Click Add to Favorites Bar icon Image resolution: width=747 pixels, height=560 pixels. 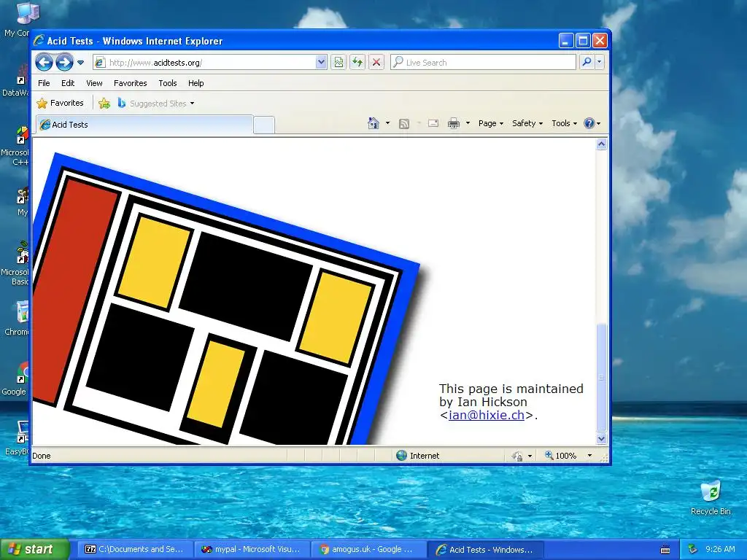tap(104, 104)
